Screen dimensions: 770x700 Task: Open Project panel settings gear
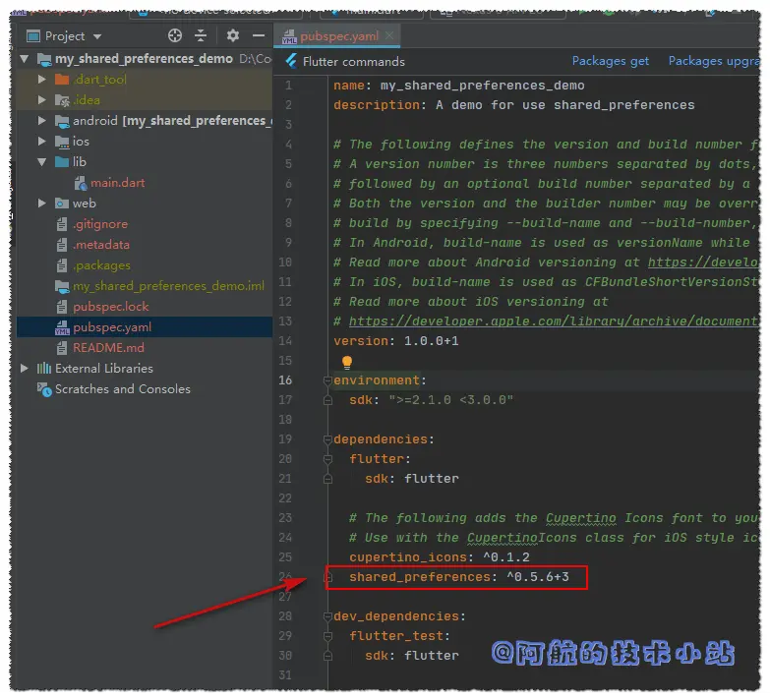(x=233, y=35)
